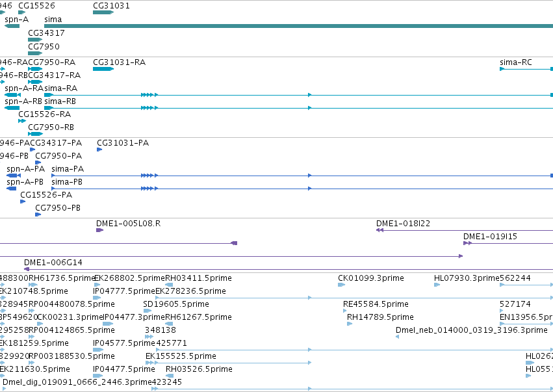This screenshot has width=553, height=392.
Task: Click CG15526-PA protein label
Action: coord(46,195)
